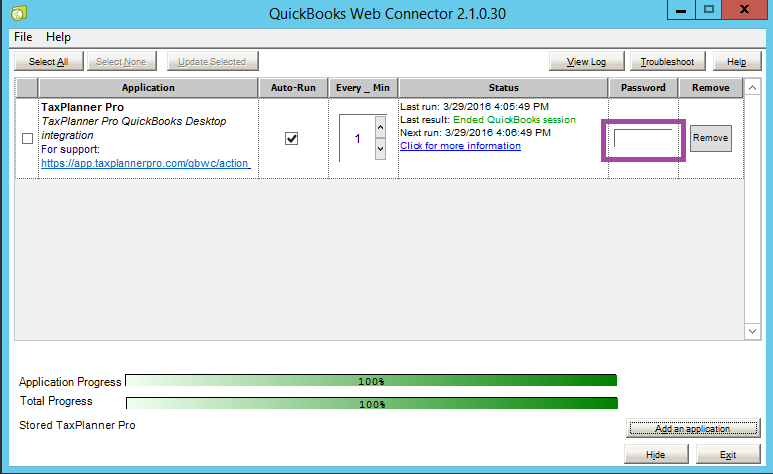Click the Select None button
The image size is (773, 474).
(x=121, y=62)
